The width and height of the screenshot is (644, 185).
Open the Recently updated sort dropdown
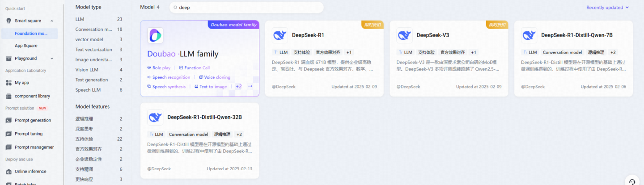[608, 8]
